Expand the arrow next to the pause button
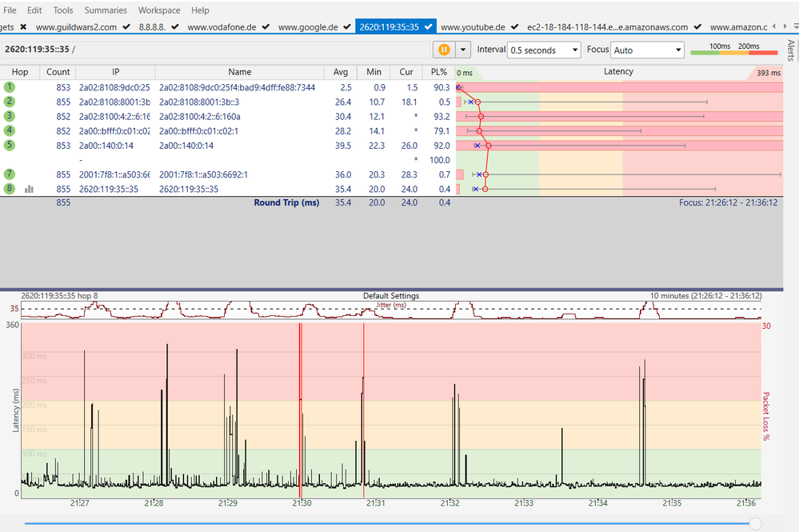This screenshot has height=532, width=799. click(461, 49)
